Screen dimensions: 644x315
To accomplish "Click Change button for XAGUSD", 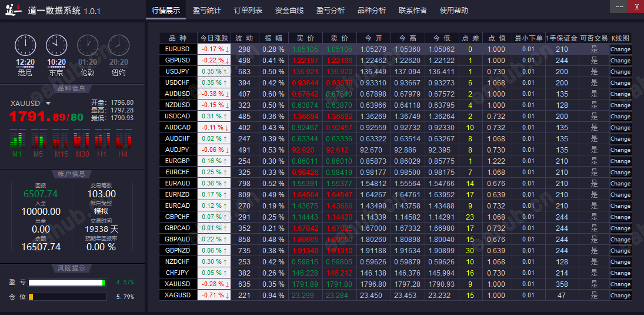I will coord(620,295).
